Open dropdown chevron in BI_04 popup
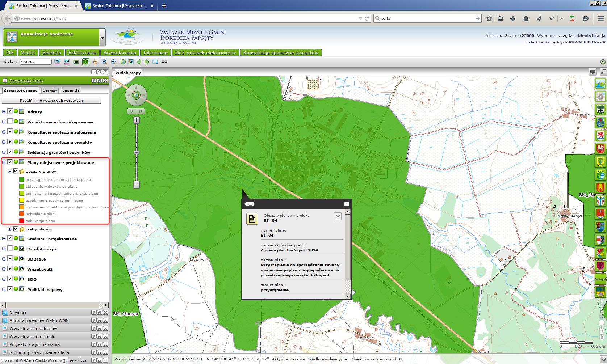The height and width of the screenshot is (364, 607). (338, 216)
